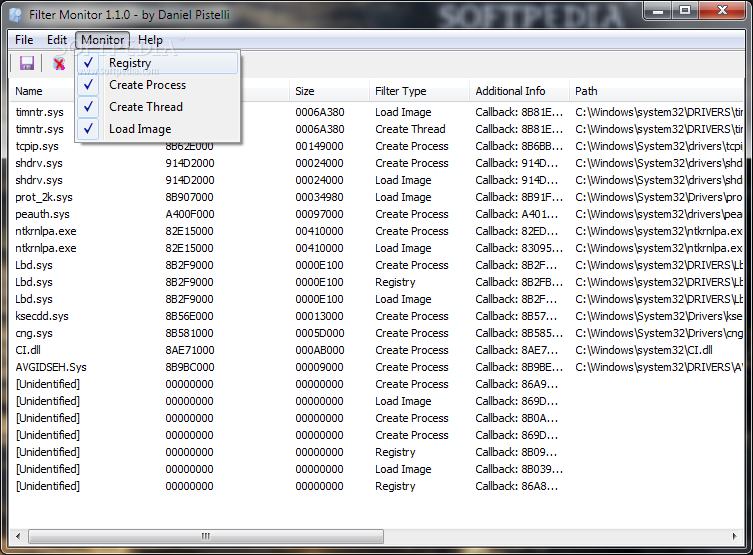Click Callback: 8B039... info cell
This screenshot has width=753, height=555.
click(519, 469)
